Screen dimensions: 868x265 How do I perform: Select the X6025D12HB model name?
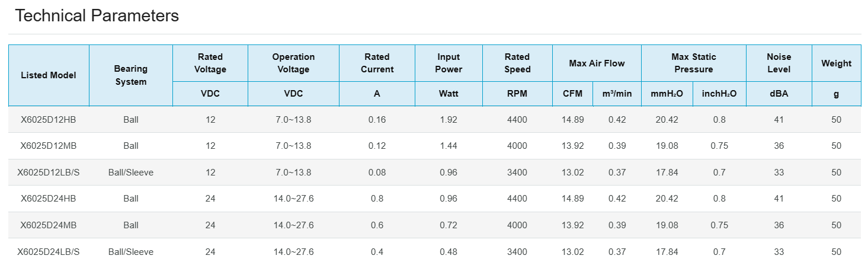[x=49, y=120]
